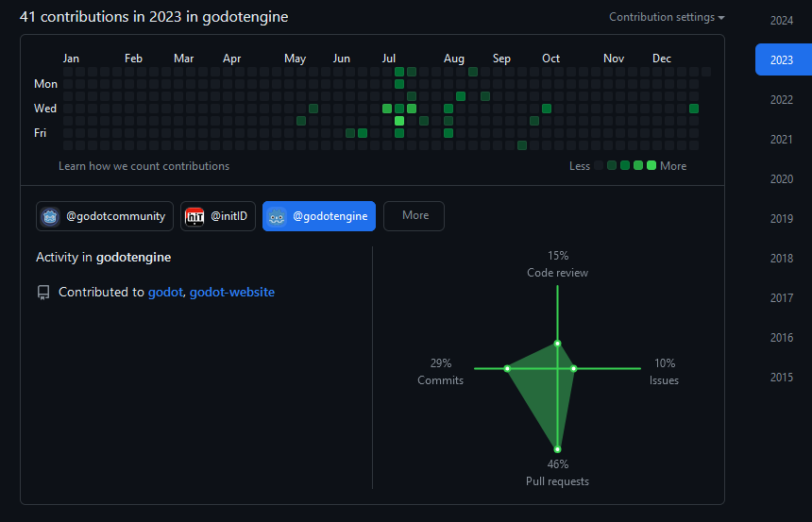
Task: Click the Issues point on radar chart
Action: coord(574,369)
